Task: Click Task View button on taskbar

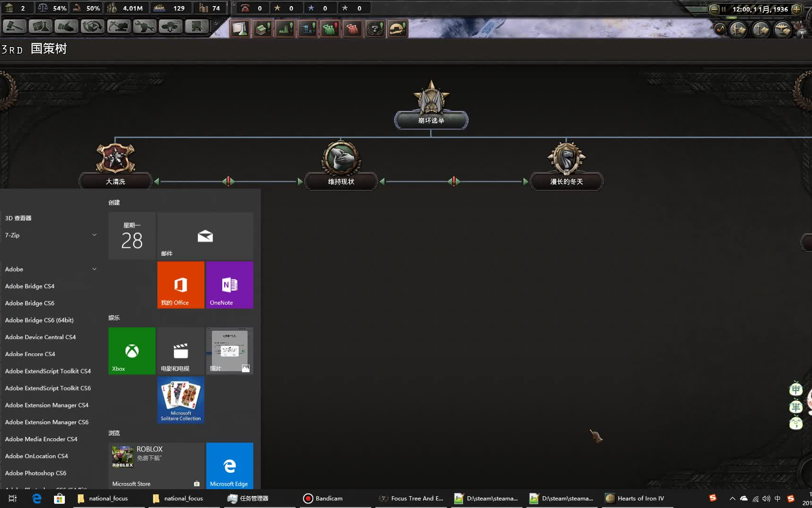Action: 13,499
